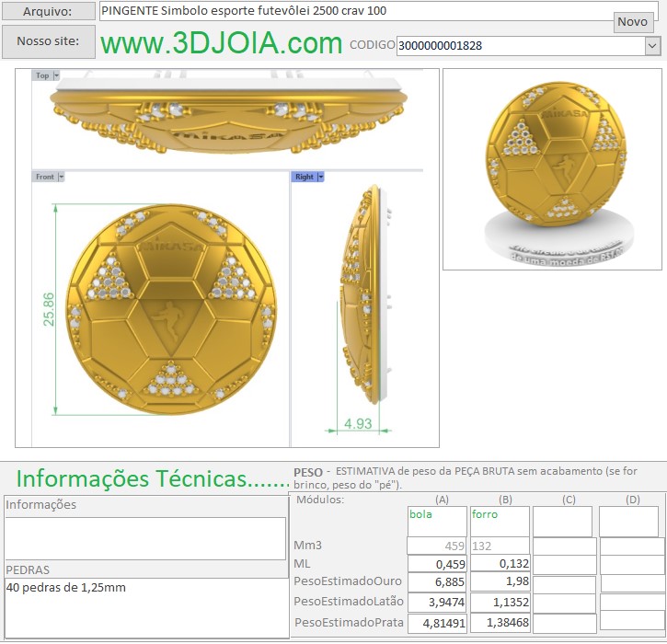Open the Right viewport dropdown arrow
667x644 pixels.
[321, 177]
